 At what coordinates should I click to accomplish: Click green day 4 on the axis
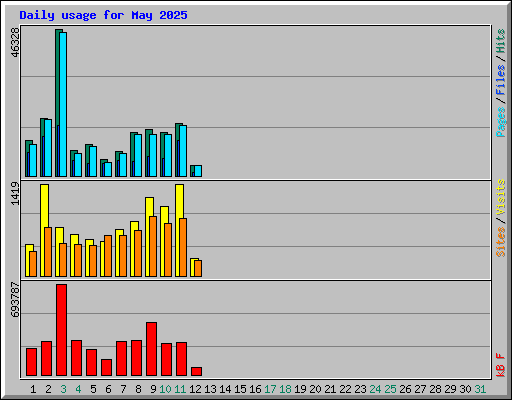coord(78,389)
